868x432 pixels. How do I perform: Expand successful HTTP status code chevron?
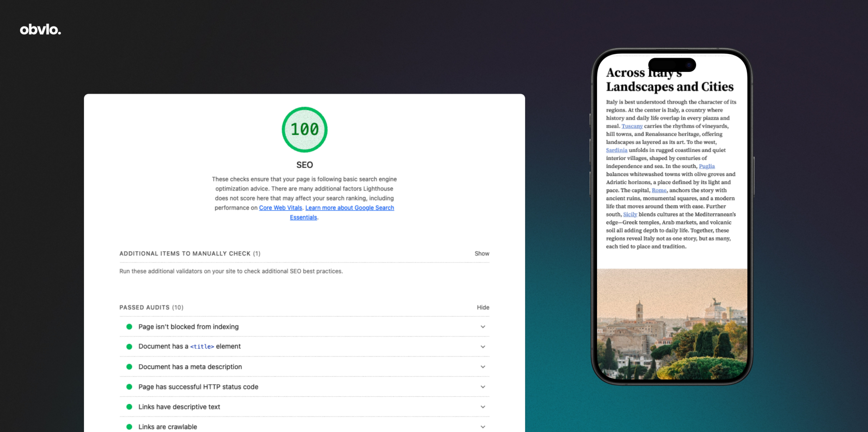click(482, 387)
